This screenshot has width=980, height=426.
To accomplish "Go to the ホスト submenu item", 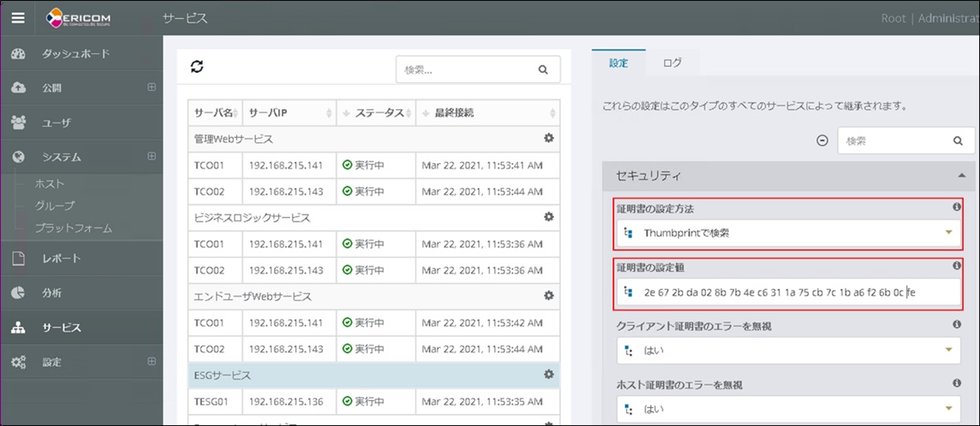I will pyautogui.click(x=50, y=184).
